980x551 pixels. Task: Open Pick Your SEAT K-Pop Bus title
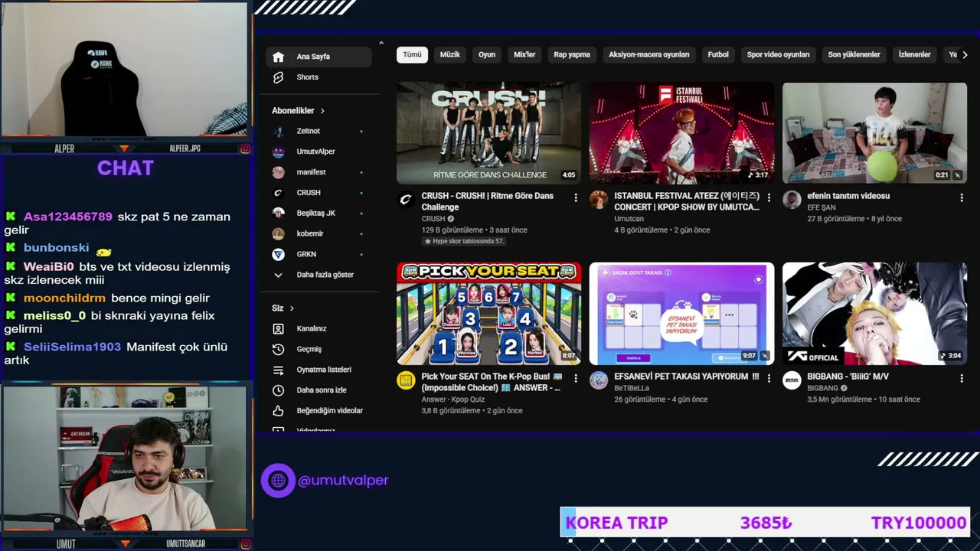[x=491, y=382]
